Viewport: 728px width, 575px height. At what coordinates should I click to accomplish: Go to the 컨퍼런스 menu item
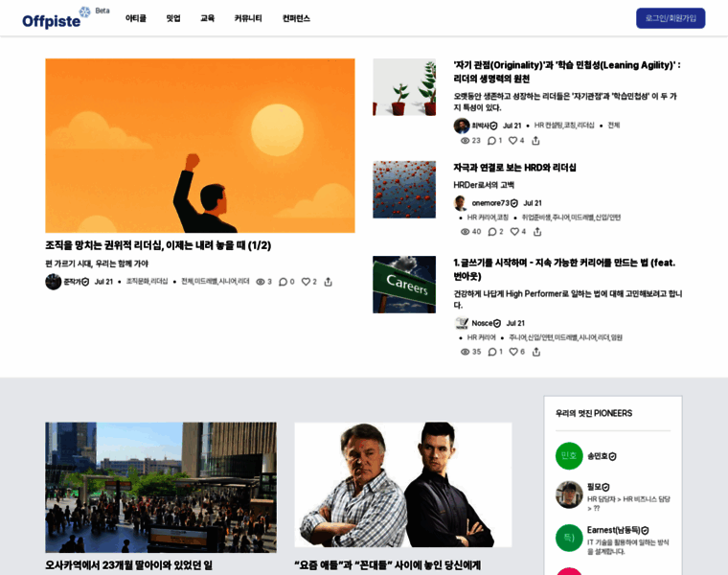296,18
